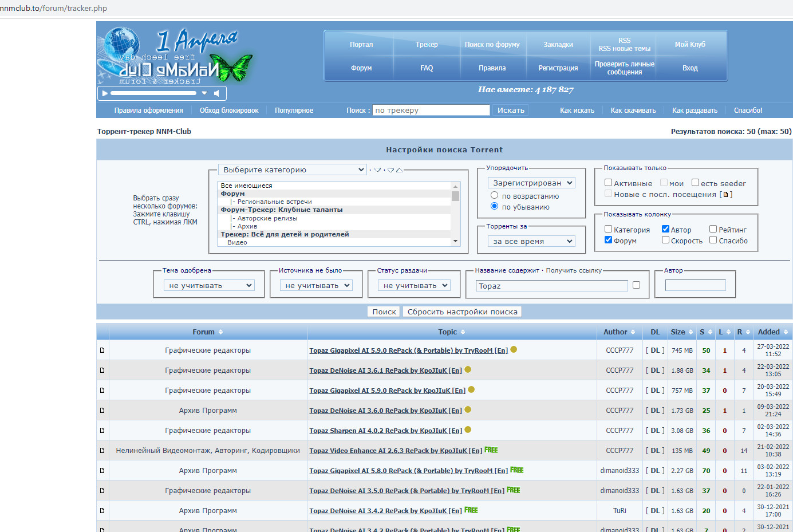Image resolution: width=793 pixels, height=532 pixels.
Task: Open the Регистрация menu item
Action: [x=558, y=68]
